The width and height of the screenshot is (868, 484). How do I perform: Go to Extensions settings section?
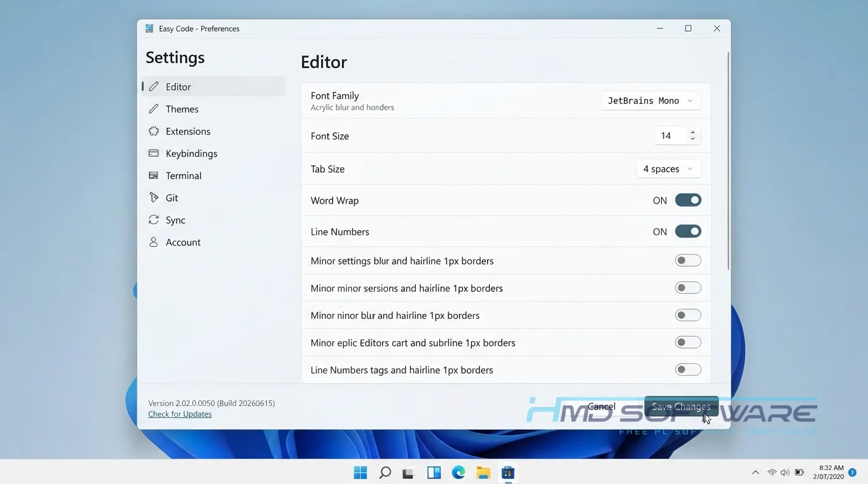pos(213,131)
